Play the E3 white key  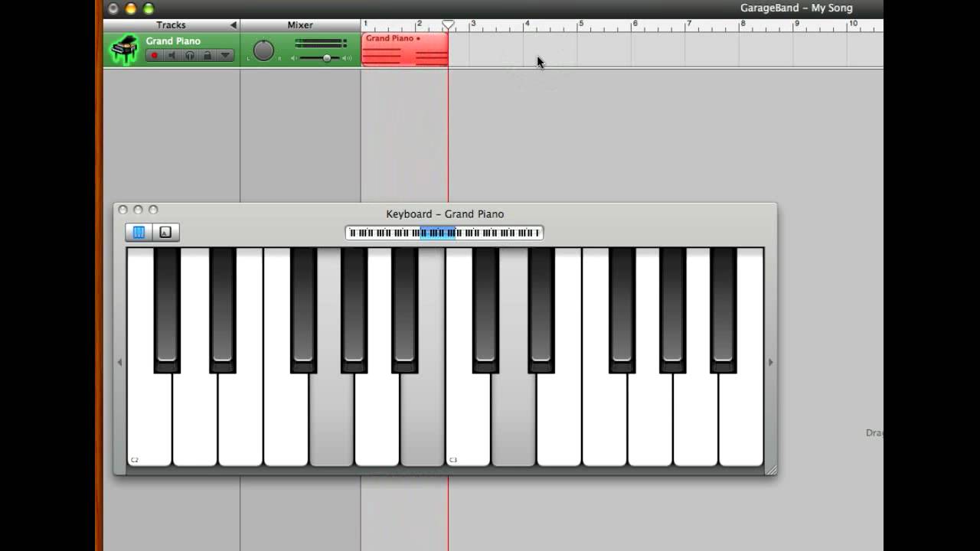coord(559,421)
